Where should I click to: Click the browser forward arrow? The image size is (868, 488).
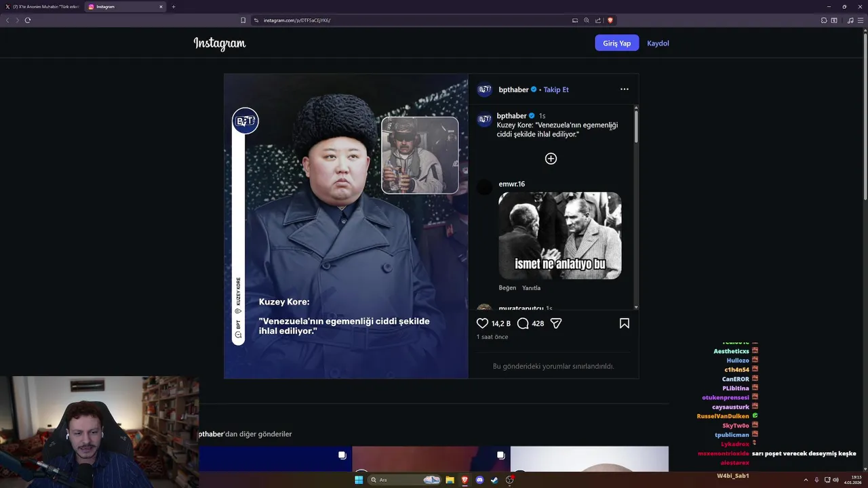pyautogui.click(x=17, y=20)
